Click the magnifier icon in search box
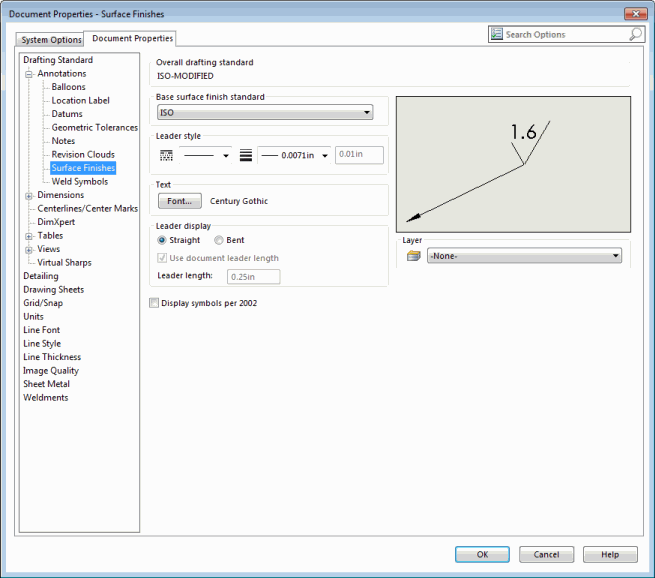Screen dimensions: 655x578 (x=635, y=34)
